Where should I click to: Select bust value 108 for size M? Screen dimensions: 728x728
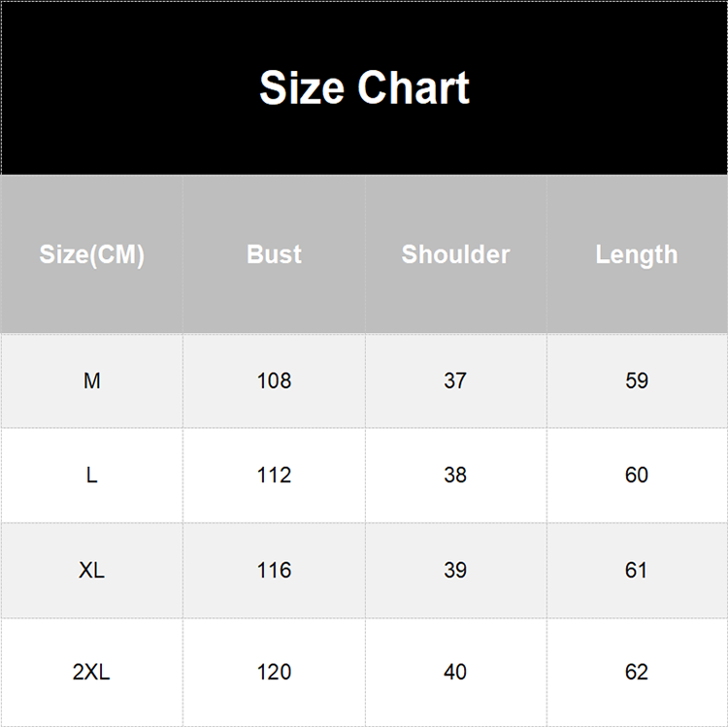point(274,381)
